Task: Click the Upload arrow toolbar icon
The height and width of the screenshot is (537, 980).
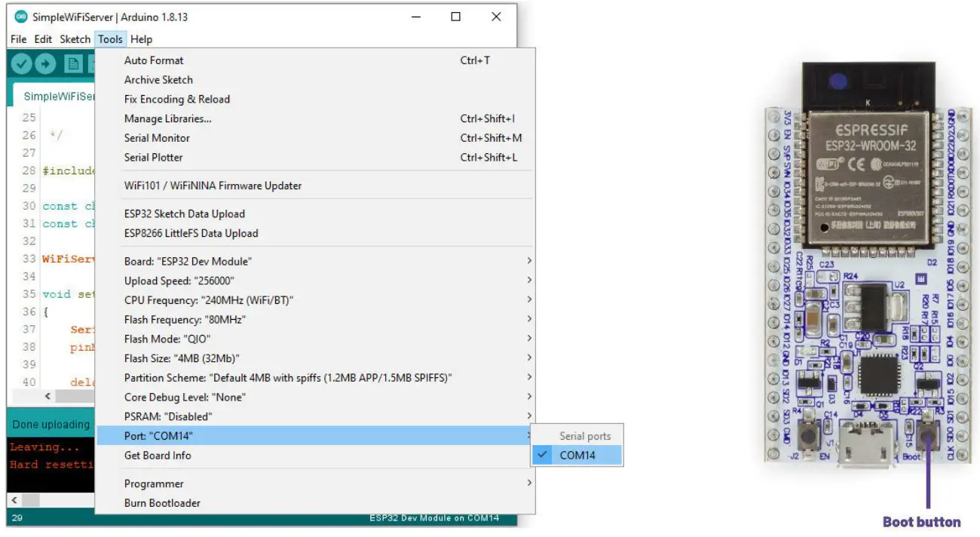Action: tap(46, 65)
